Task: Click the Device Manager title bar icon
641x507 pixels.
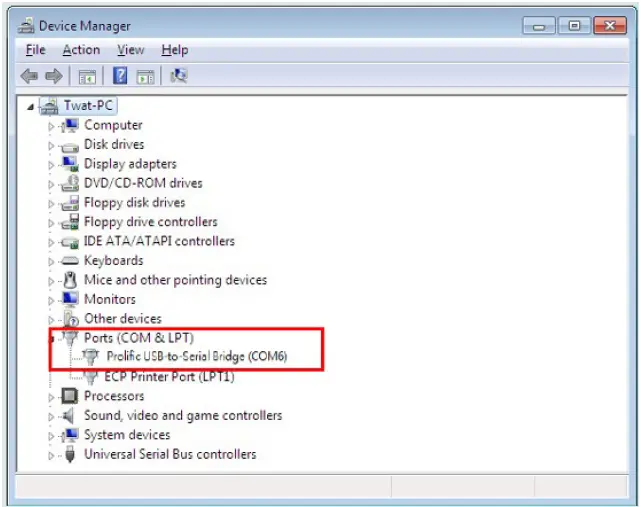Action: [x=26, y=26]
